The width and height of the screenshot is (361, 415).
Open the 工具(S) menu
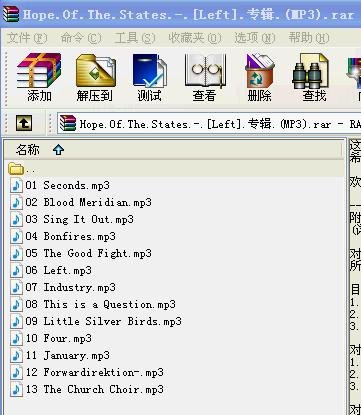pyautogui.click(x=135, y=38)
